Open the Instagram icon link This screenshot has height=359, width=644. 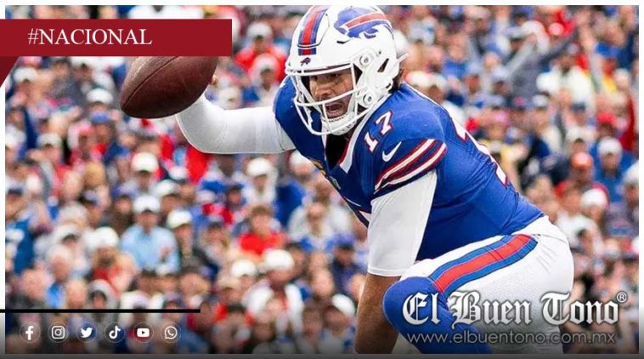tap(58, 333)
